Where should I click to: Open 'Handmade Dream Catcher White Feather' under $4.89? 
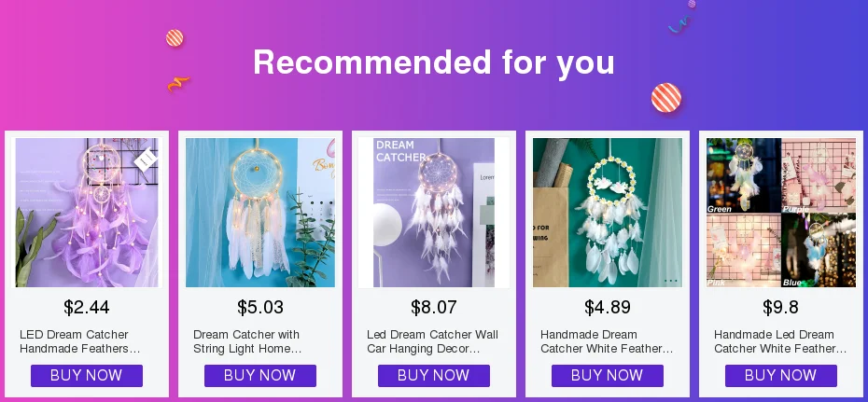coord(607,341)
